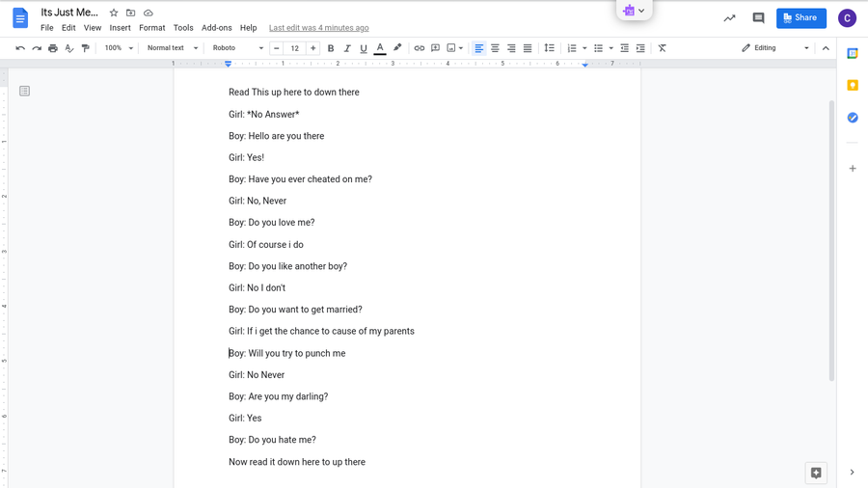Open Explore button at bottom right

(816, 473)
